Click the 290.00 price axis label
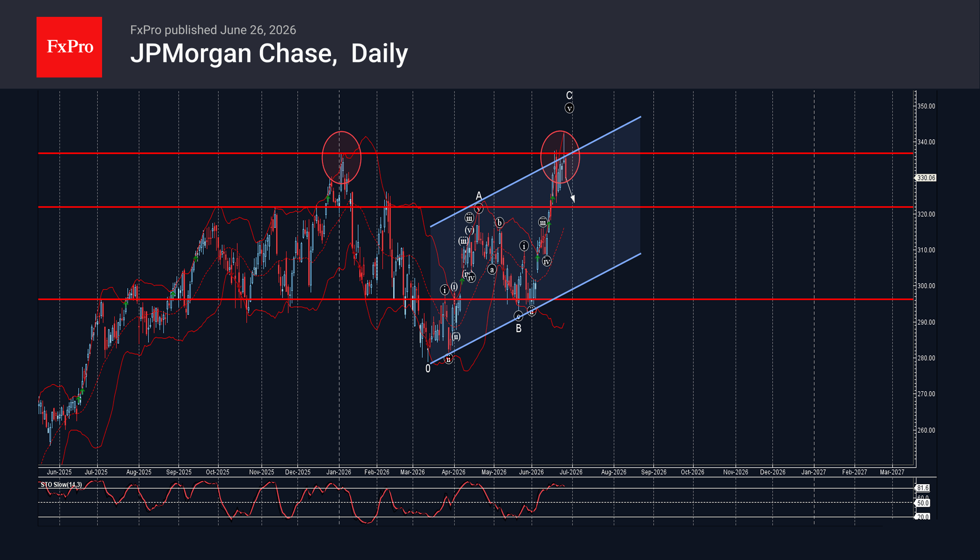980x560 pixels. tap(926, 322)
